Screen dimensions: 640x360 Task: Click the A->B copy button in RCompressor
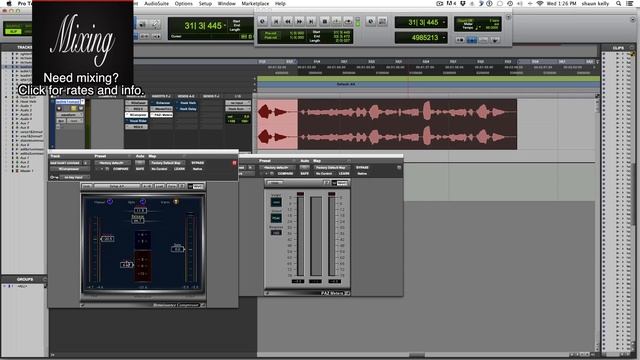(x=147, y=186)
